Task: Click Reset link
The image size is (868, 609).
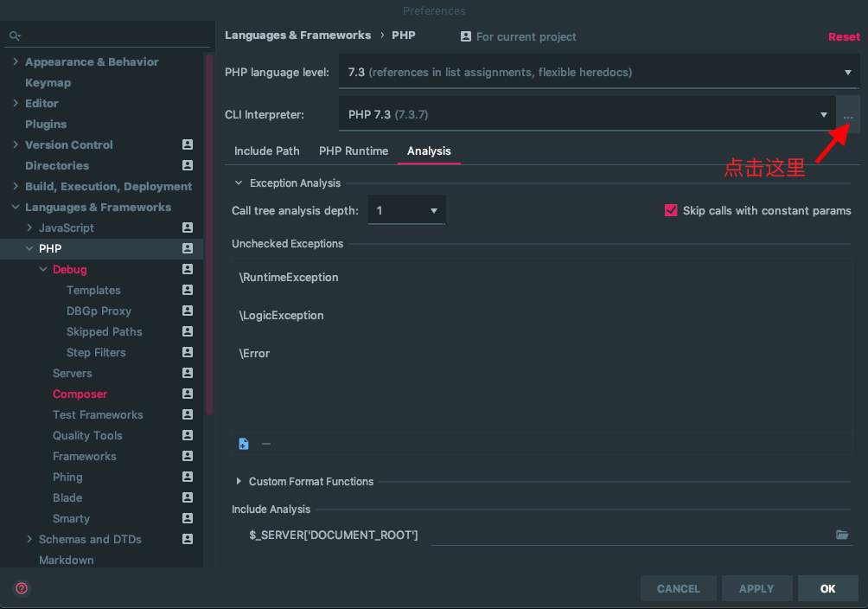Action: tap(844, 36)
